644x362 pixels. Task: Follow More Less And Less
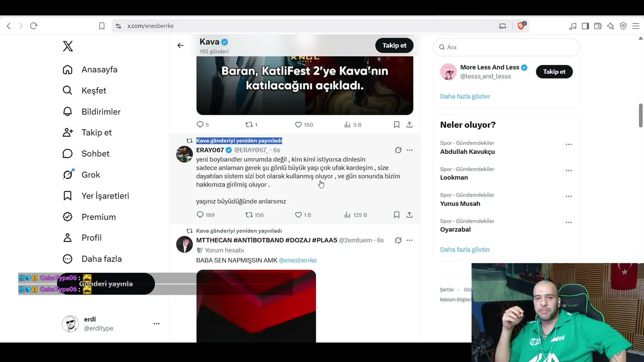(x=554, y=71)
